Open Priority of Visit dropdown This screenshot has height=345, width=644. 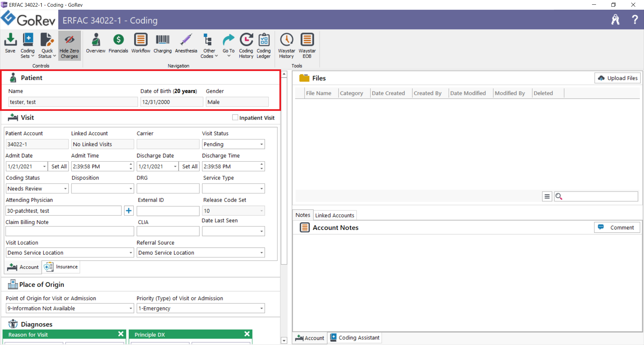pos(262,308)
